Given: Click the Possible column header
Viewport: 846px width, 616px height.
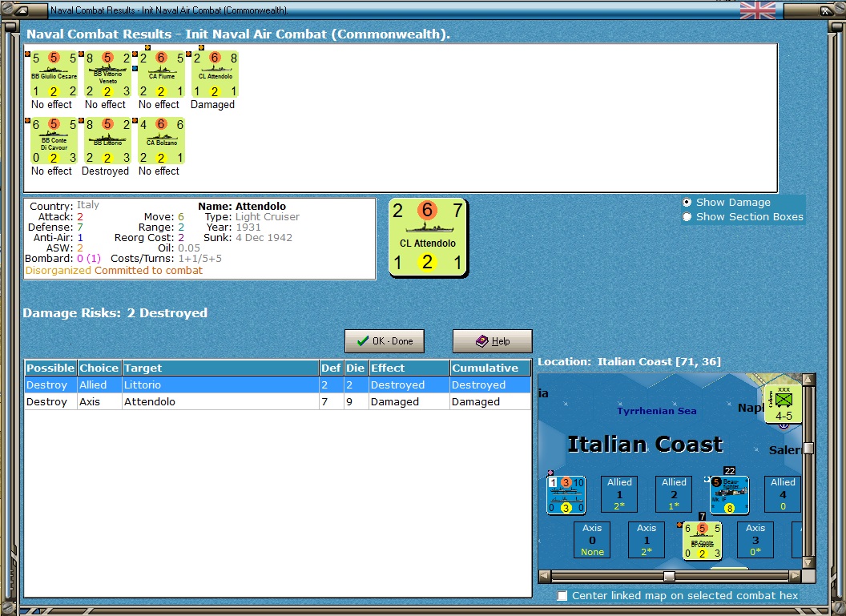Looking at the screenshot, I should [50, 368].
